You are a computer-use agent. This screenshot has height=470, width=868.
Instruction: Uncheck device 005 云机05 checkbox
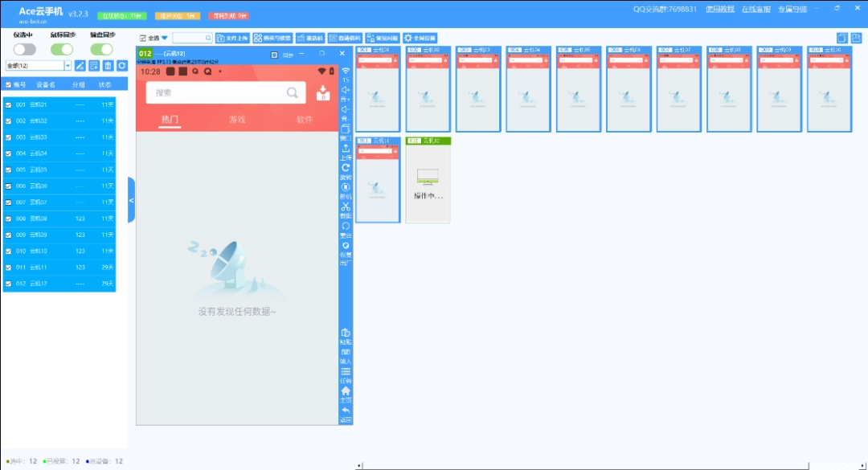tap(8, 170)
